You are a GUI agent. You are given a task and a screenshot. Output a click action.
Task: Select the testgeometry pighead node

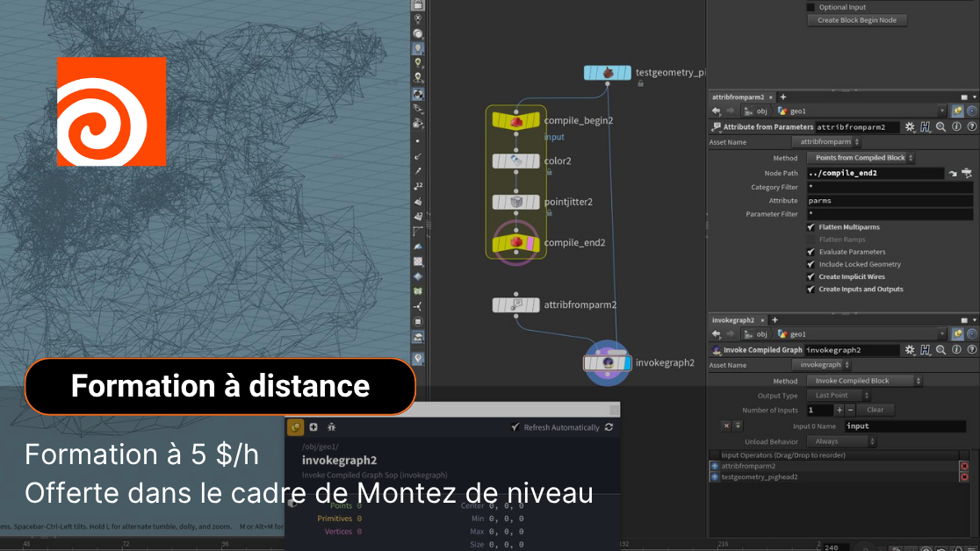pos(607,73)
